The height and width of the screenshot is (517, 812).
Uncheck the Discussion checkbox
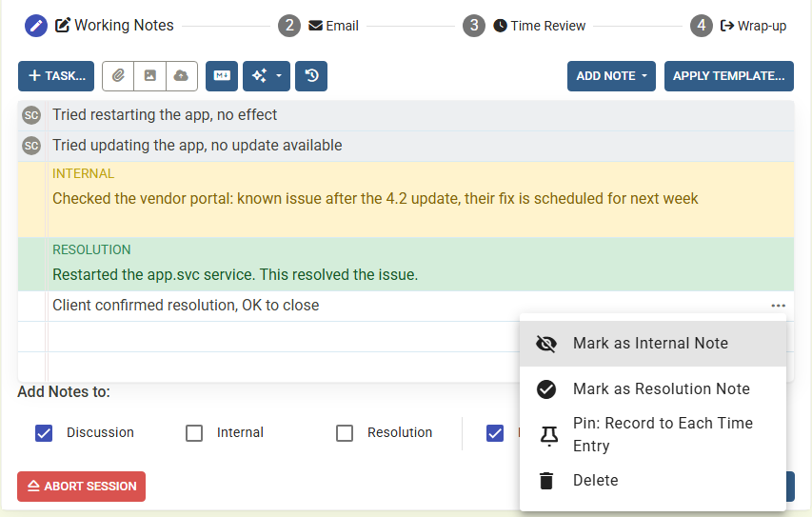click(x=44, y=433)
